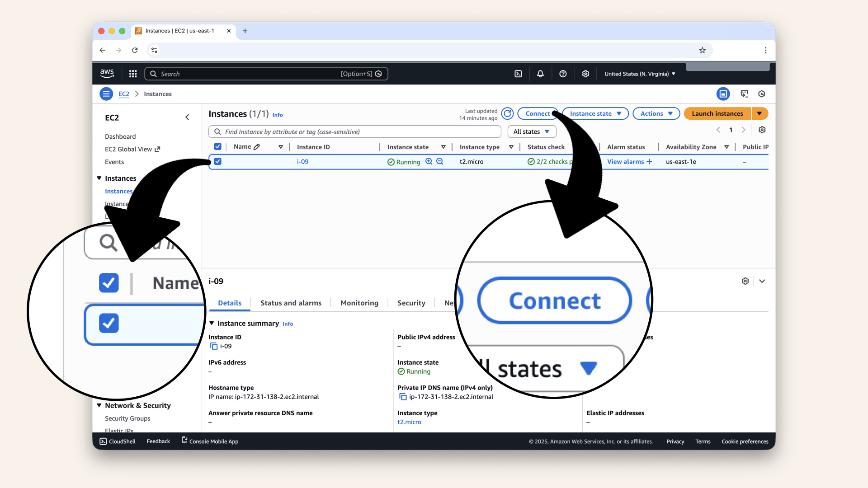
Task: Click the Find Instance search field
Action: 354,131
